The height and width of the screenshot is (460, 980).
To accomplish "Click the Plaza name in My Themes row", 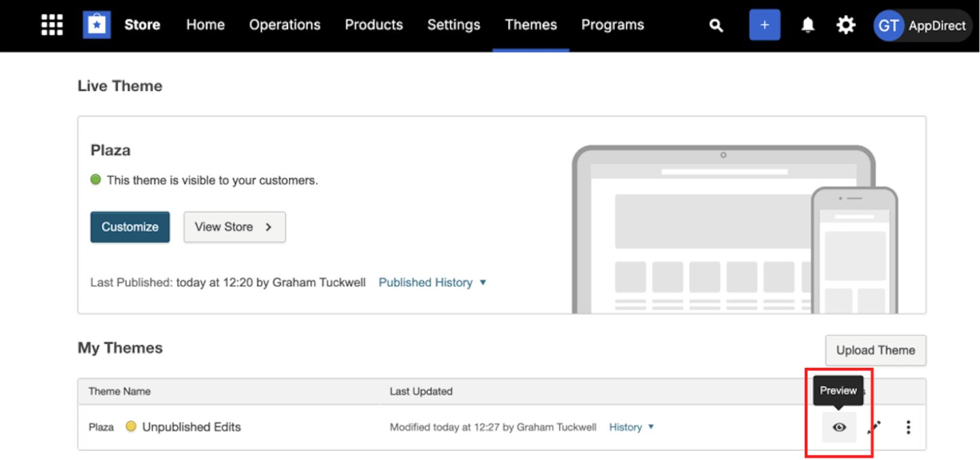I will point(101,427).
